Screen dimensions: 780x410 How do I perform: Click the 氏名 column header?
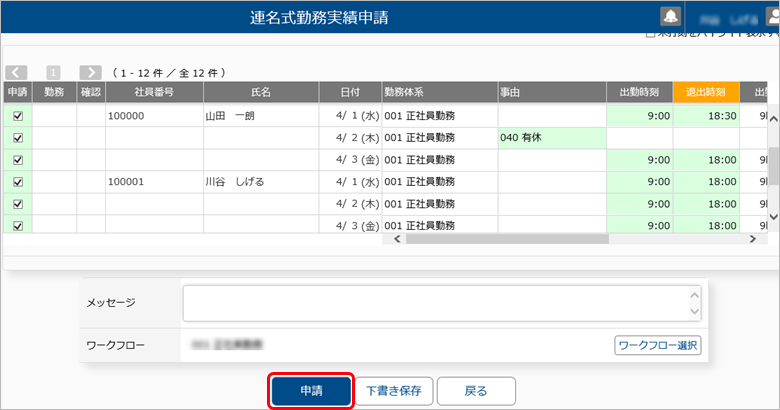pyautogui.click(x=261, y=92)
